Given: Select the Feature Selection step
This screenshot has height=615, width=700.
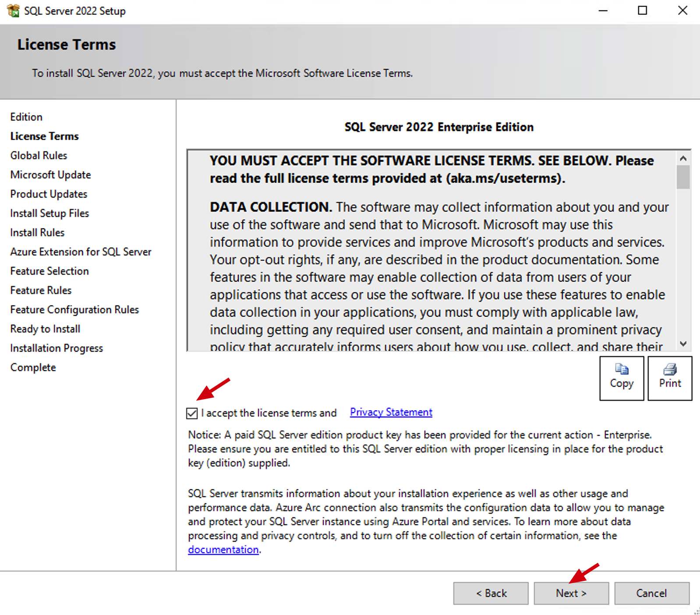Looking at the screenshot, I should (49, 271).
